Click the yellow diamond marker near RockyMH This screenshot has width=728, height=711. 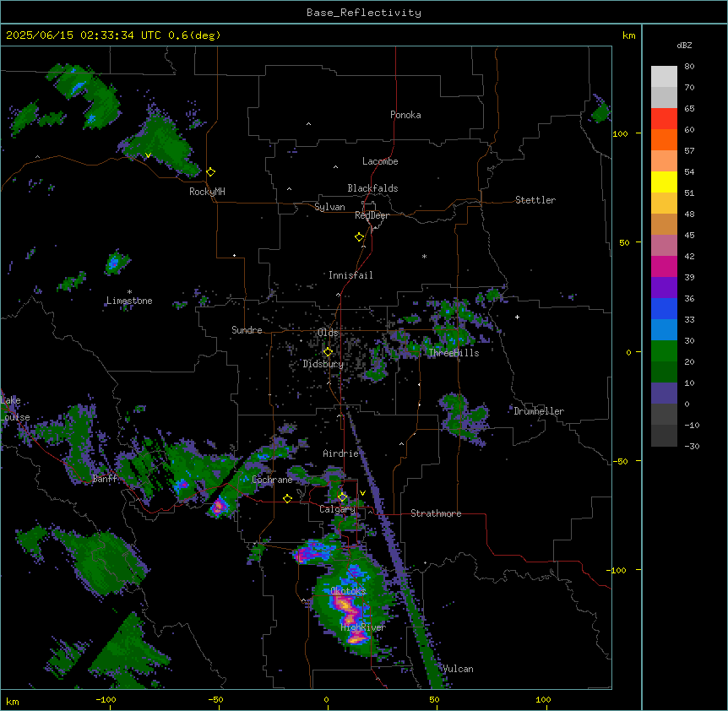pyautogui.click(x=211, y=172)
